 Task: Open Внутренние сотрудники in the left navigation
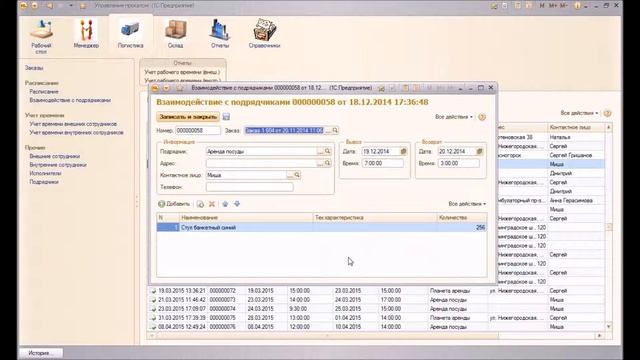(58, 164)
